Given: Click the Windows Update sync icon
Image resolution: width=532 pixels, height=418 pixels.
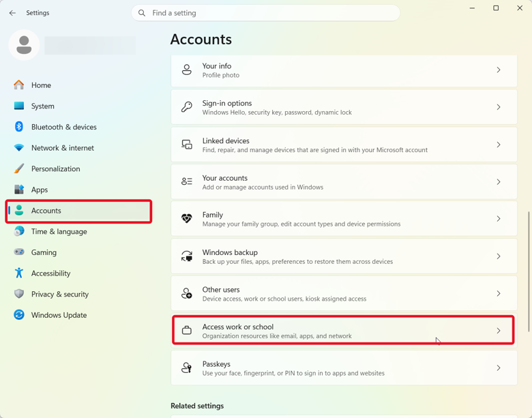Looking at the screenshot, I should (19, 315).
